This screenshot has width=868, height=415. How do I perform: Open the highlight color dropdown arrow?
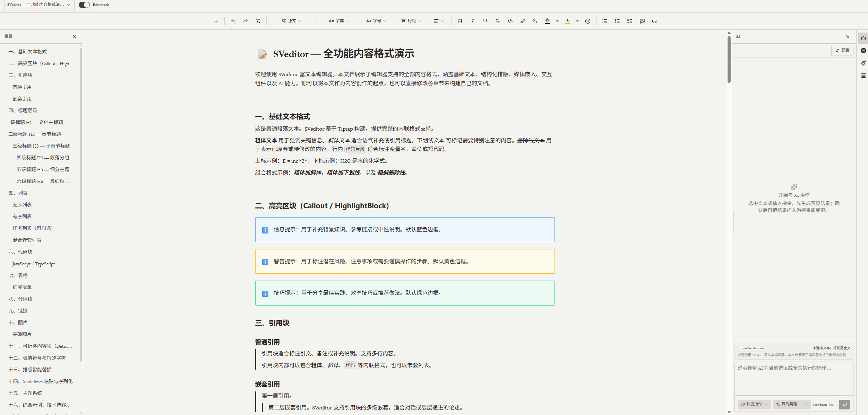click(x=577, y=21)
